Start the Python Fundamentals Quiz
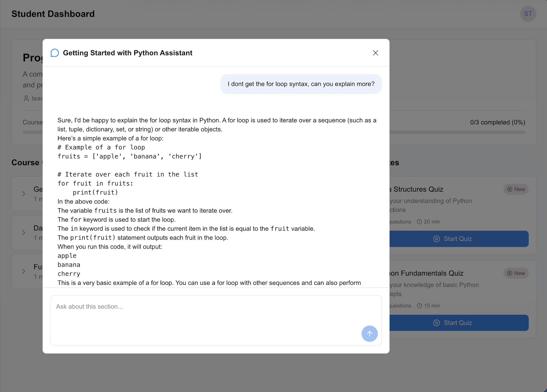 click(458, 323)
